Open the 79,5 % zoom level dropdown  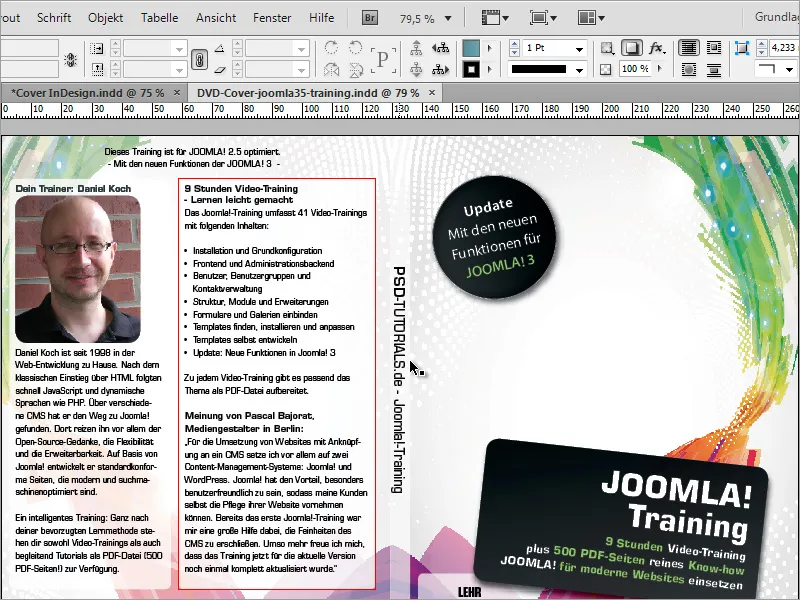coord(448,19)
